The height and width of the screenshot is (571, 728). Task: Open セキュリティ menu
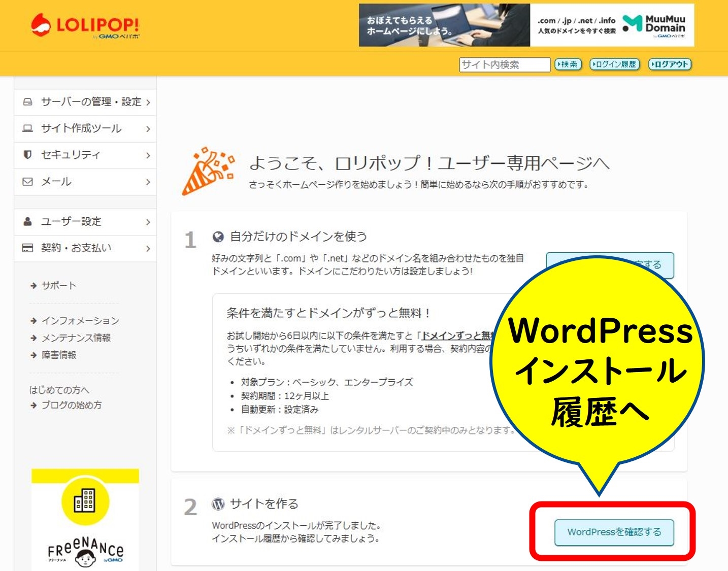[x=85, y=155]
